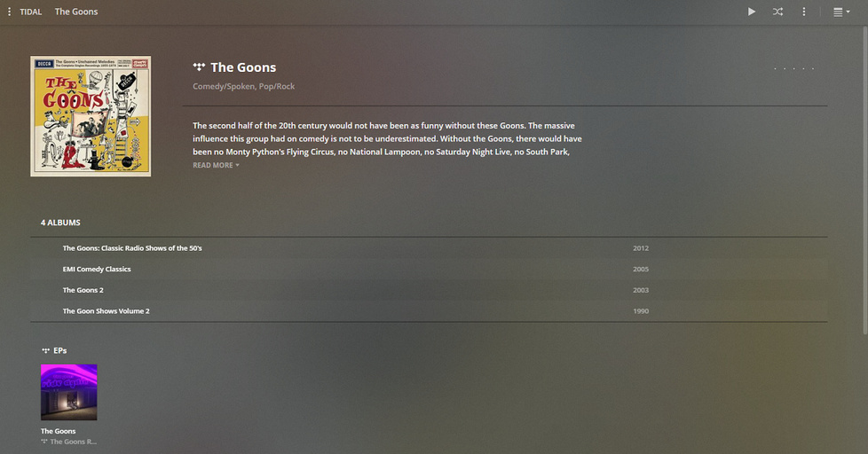Click The Goons breadcrumb title
Screen dimensions: 868x454
click(76, 12)
